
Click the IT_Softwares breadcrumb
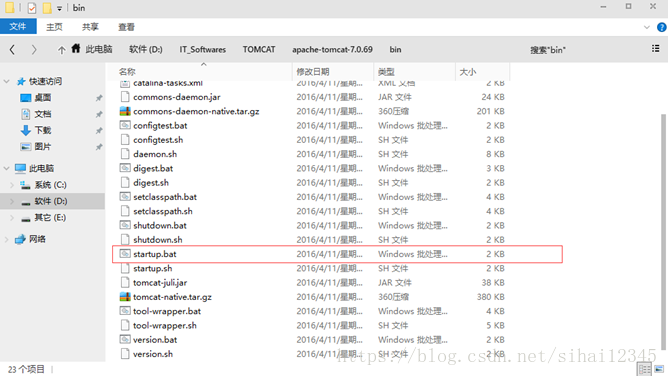point(203,49)
